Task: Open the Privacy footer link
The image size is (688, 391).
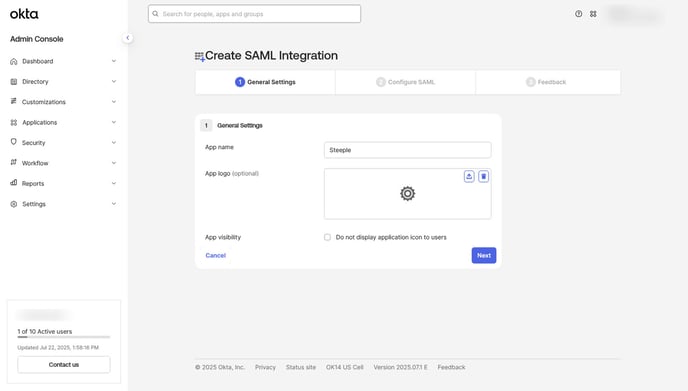Action: pyautogui.click(x=265, y=367)
